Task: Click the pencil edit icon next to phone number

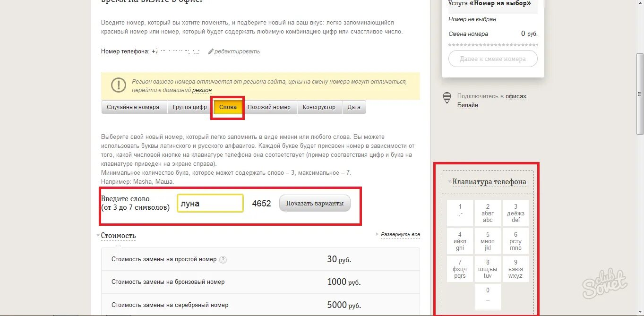Action: pos(211,51)
